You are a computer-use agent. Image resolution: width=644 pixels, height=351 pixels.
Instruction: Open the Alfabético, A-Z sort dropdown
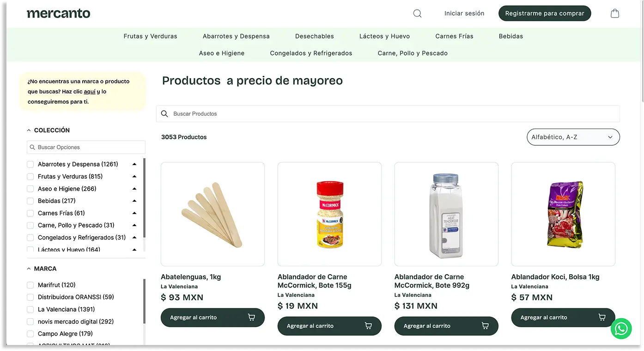point(573,137)
